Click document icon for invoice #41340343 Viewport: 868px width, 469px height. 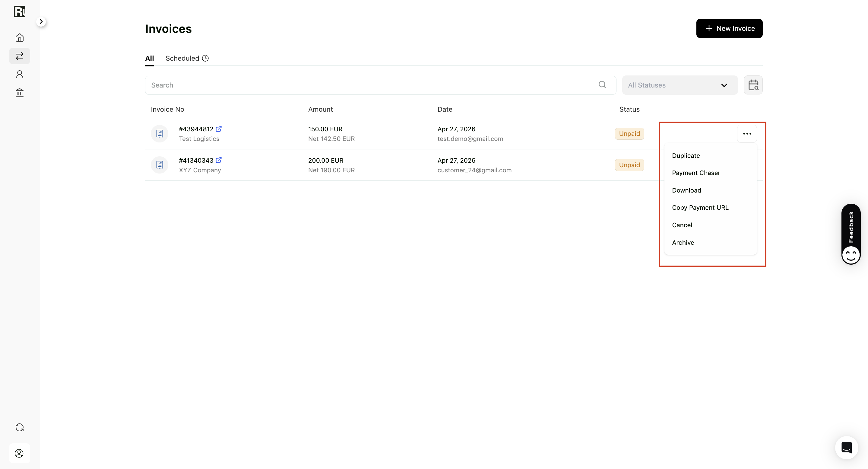[x=160, y=165]
